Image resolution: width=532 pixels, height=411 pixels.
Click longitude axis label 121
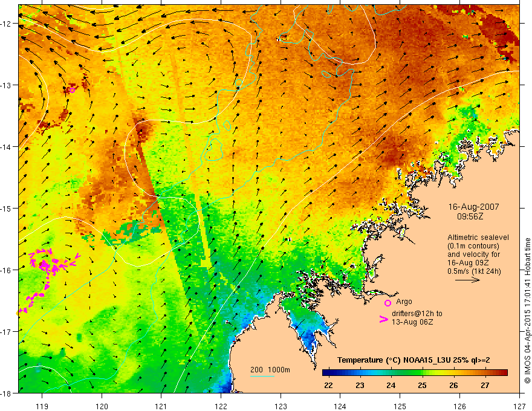161,406
